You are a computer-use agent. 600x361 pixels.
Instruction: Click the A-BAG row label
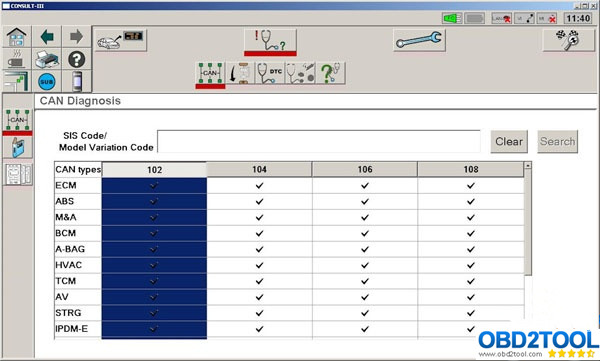(70, 249)
